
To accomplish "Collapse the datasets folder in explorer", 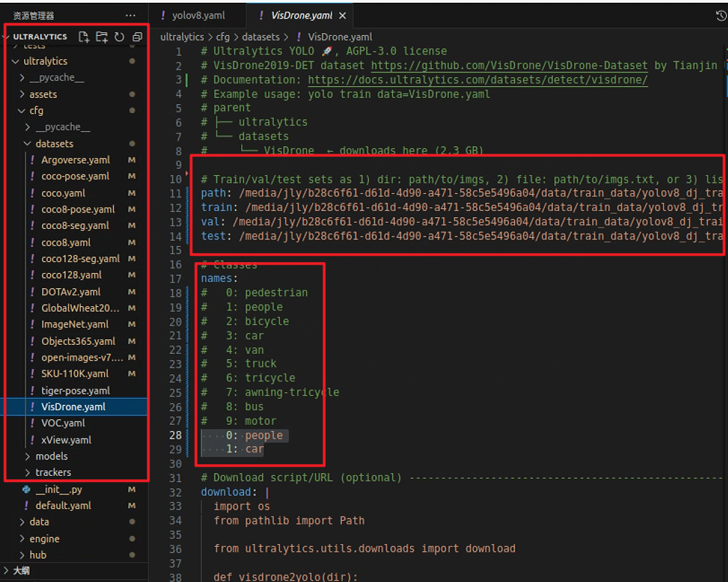I will pyautogui.click(x=28, y=143).
